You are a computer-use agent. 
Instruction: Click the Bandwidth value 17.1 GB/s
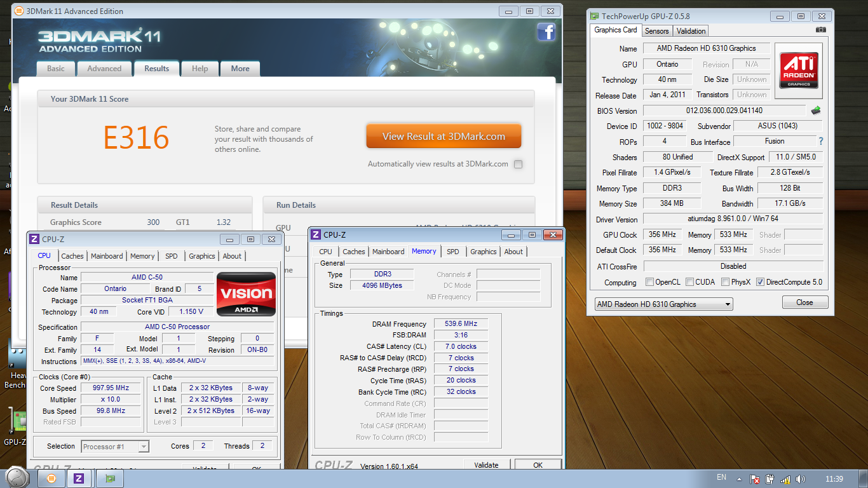point(790,204)
